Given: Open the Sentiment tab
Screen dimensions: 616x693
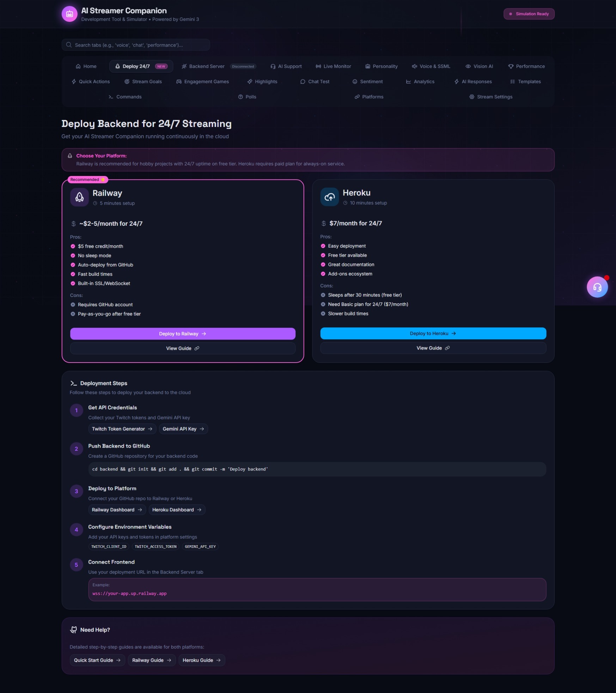Looking at the screenshot, I should [x=367, y=81].
